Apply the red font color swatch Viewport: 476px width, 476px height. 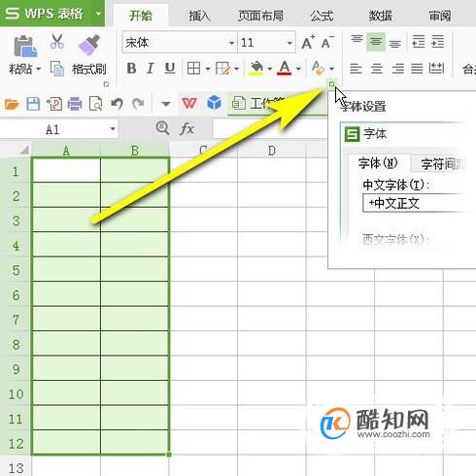click(285, 68)
